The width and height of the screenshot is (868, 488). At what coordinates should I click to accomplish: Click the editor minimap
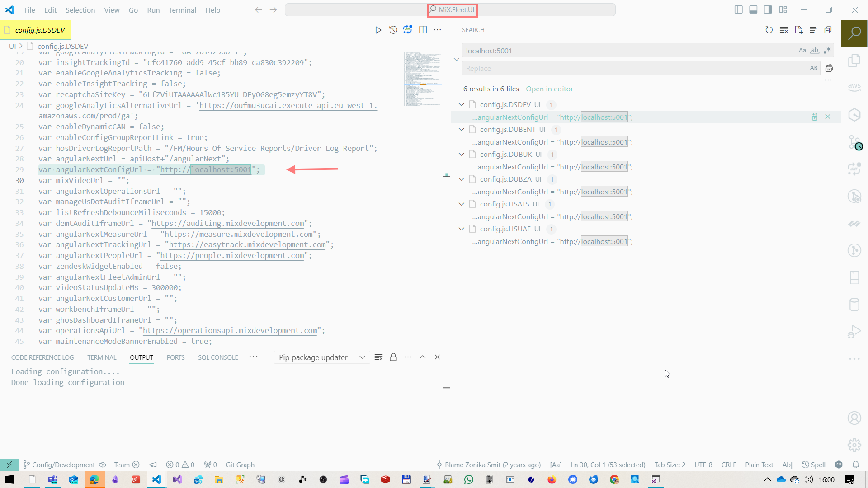[x=422, y=79]
